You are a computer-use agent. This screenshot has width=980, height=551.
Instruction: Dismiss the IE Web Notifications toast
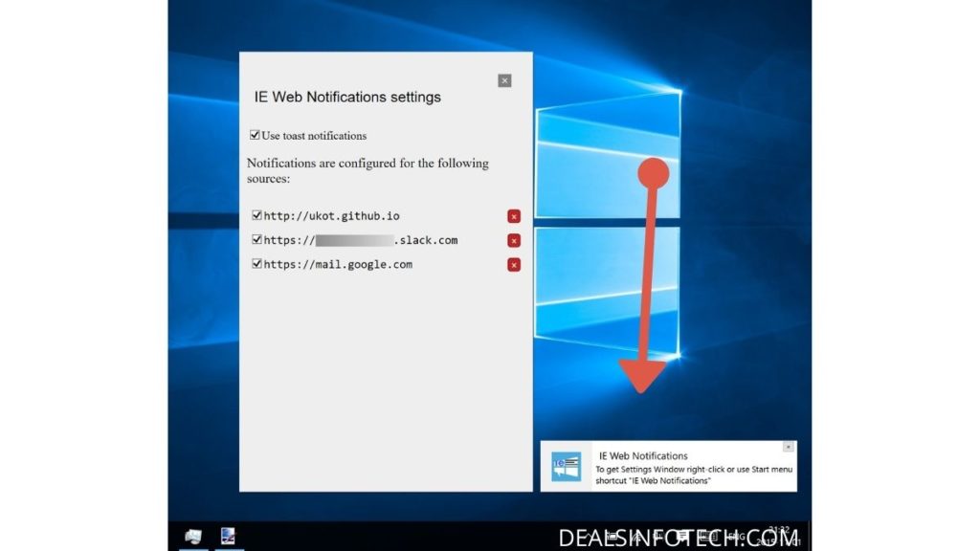789,447
